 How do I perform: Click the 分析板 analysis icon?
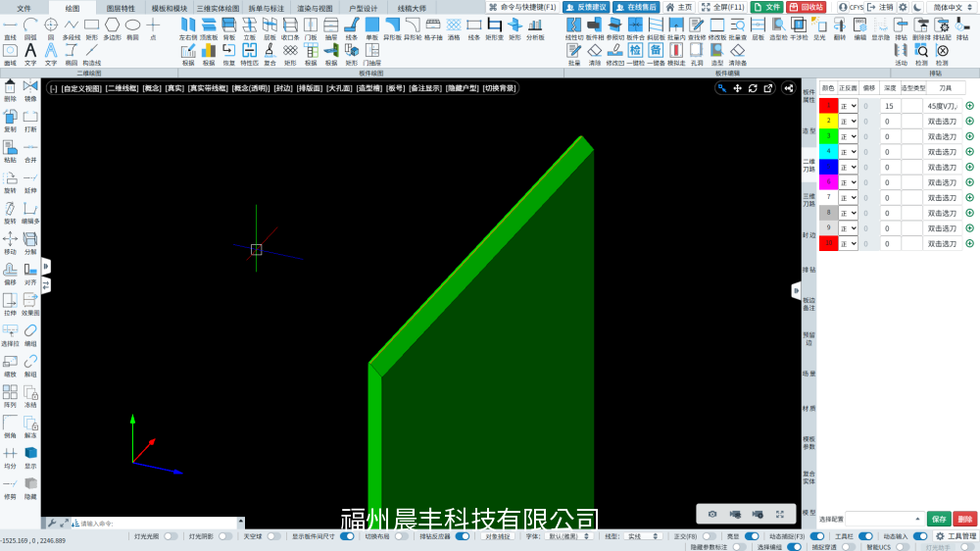pos(535,28)
